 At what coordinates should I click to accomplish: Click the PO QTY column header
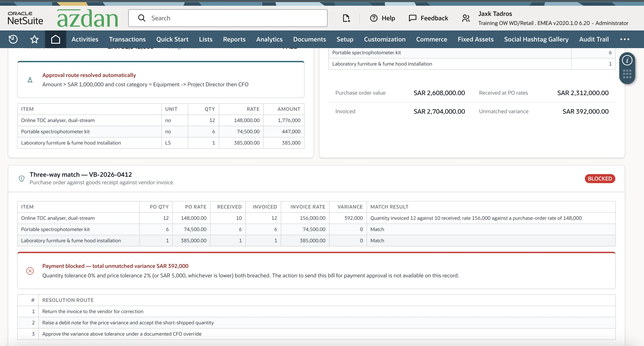159,207
